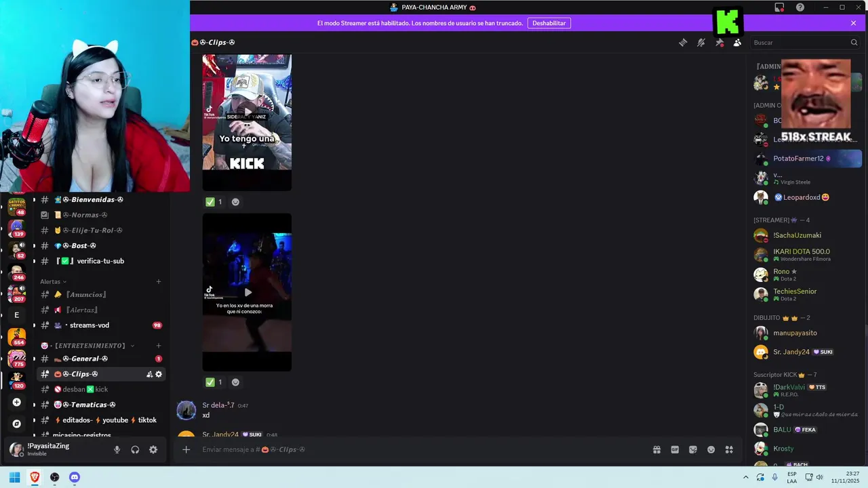Open Sr. Jandy24 in member list
Image resolution: width=868 pixels, height=488 pixels.
click(x=807, y=352)
